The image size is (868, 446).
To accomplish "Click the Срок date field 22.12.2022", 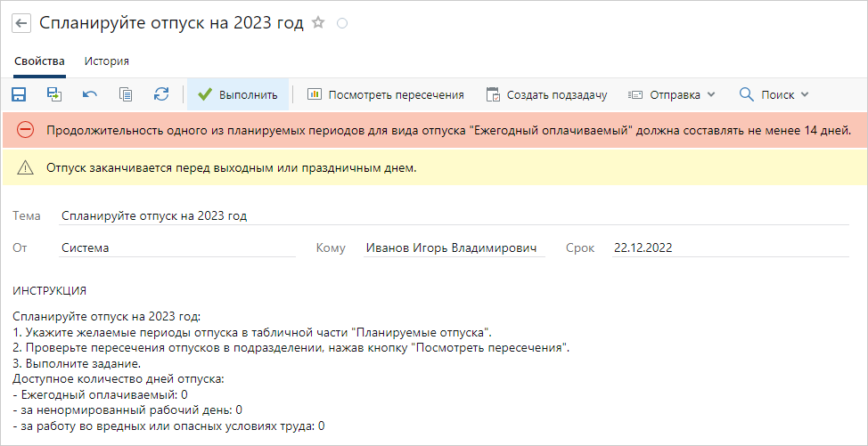I will tap(731, 248).
